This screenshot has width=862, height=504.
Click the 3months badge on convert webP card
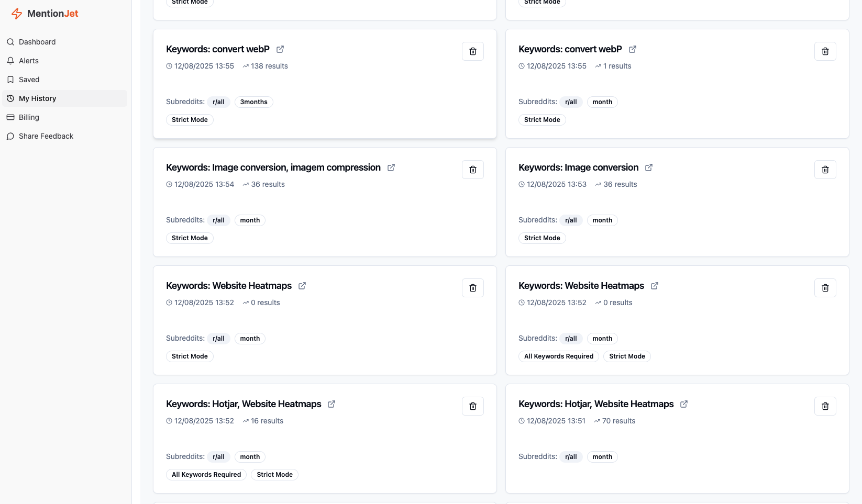tap(254, 102)
